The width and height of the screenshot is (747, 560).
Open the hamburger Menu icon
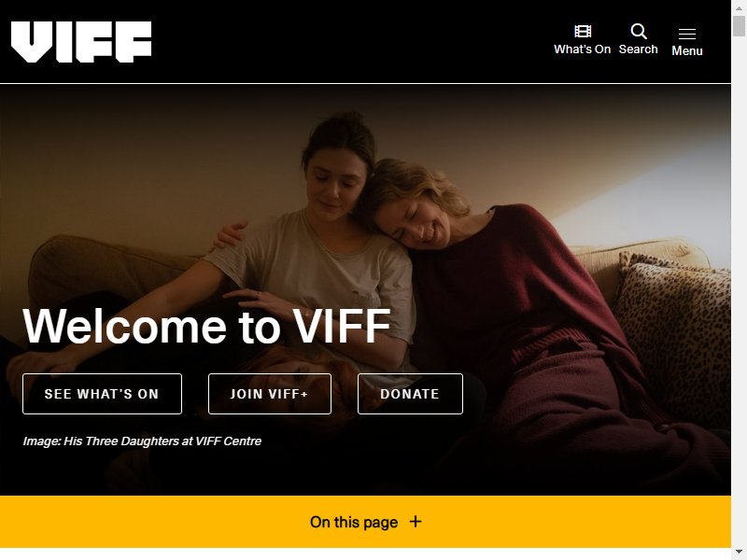pos(687,34)
